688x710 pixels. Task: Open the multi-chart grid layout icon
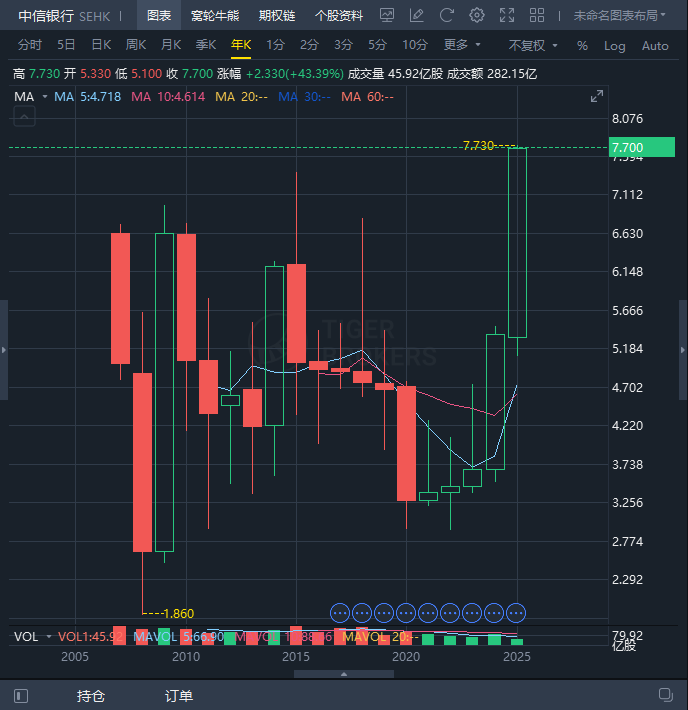(537, 15)
